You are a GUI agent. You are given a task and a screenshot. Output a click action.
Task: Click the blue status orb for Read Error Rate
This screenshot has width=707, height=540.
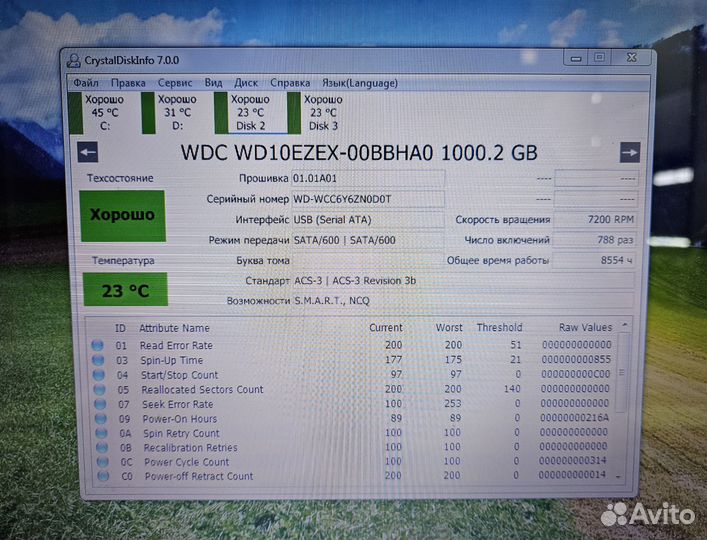[x=98, y=346]
